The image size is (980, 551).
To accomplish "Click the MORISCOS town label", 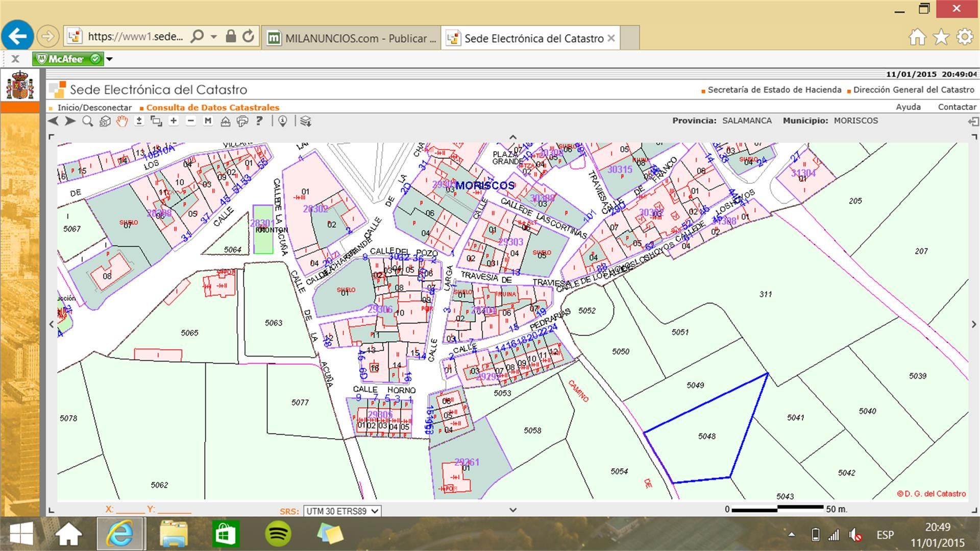I will click(485, 185).
